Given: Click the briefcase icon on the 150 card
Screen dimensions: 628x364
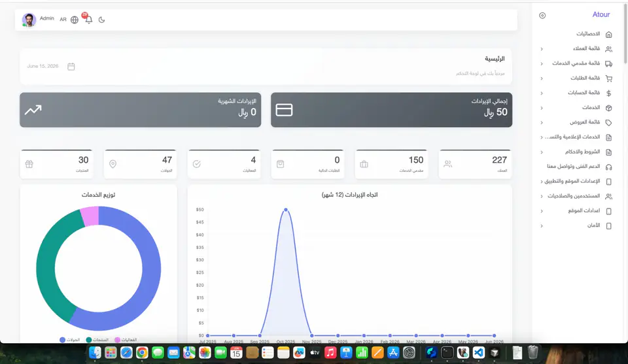Looking at the screenshot, I should click(364, 164).
